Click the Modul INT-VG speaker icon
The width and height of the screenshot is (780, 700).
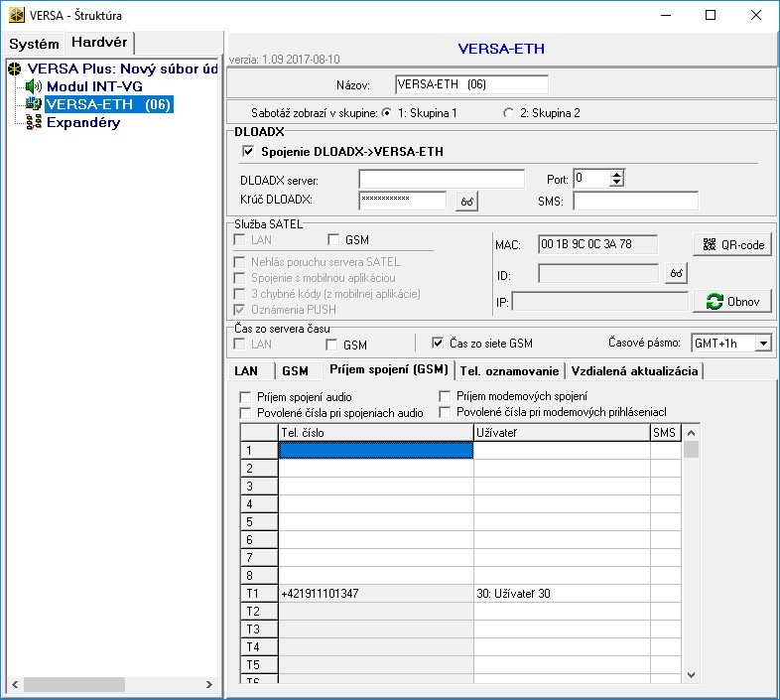[x=33, y=87]
